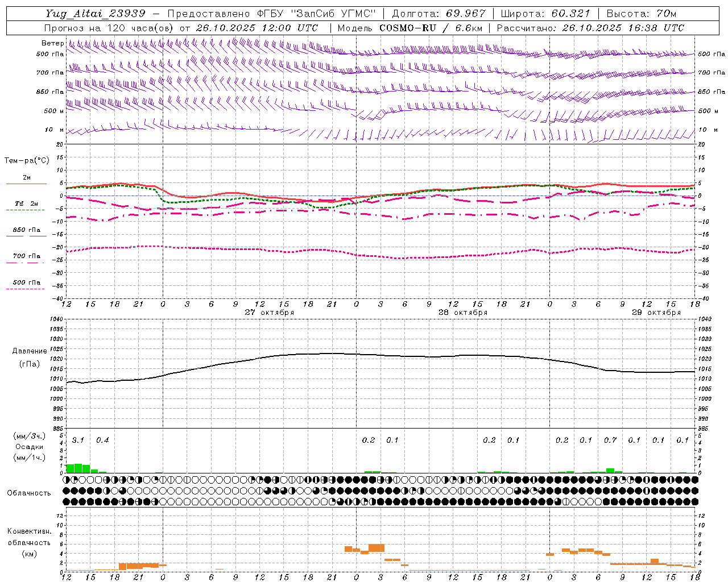
Task: Click the forecast header "Прогноз на 120 часа(ов)"
Action: pos(109,28)
